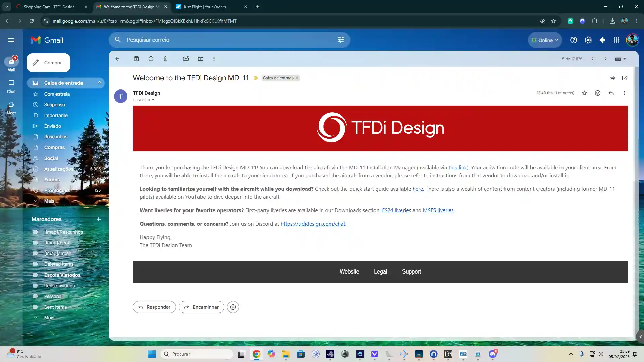
Task: Expand recipient details under TFDi Design
Action: click(153, 100)
